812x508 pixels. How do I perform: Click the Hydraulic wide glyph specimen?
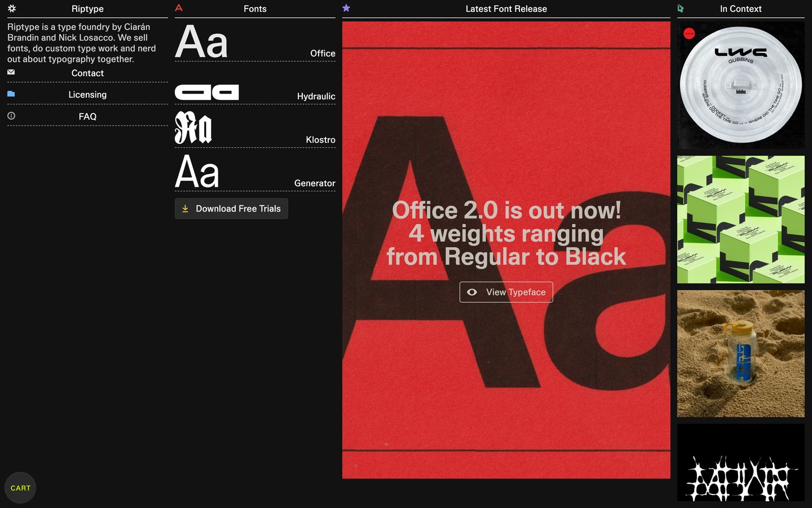207,93
